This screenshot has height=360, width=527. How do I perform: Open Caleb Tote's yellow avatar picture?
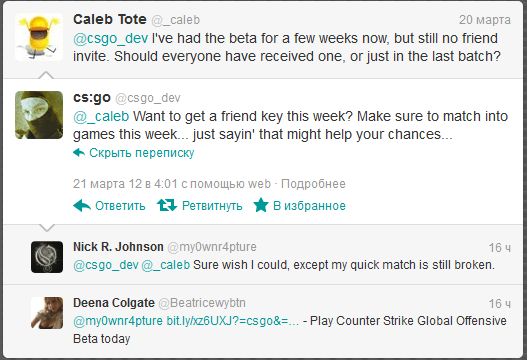[x=39, y=37]
